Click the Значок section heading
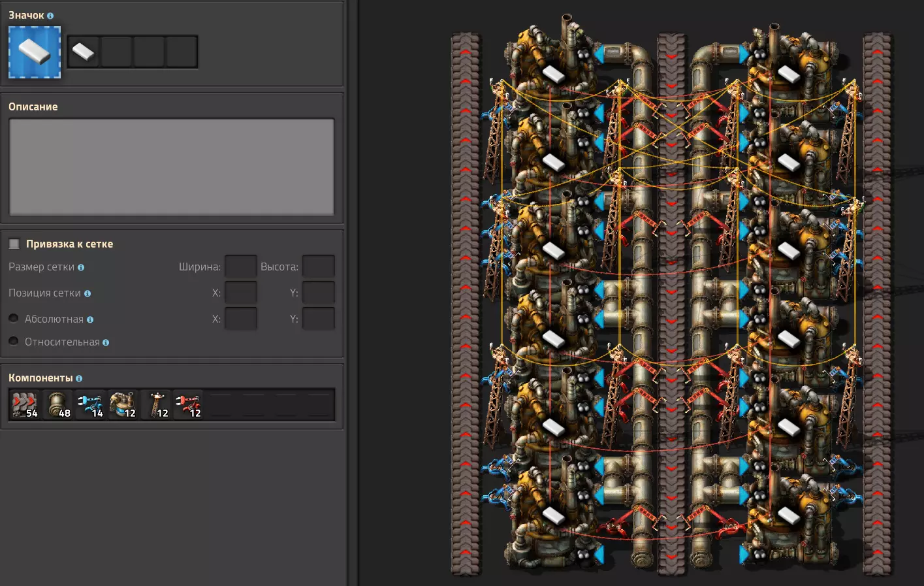 (x=26, y=15)
